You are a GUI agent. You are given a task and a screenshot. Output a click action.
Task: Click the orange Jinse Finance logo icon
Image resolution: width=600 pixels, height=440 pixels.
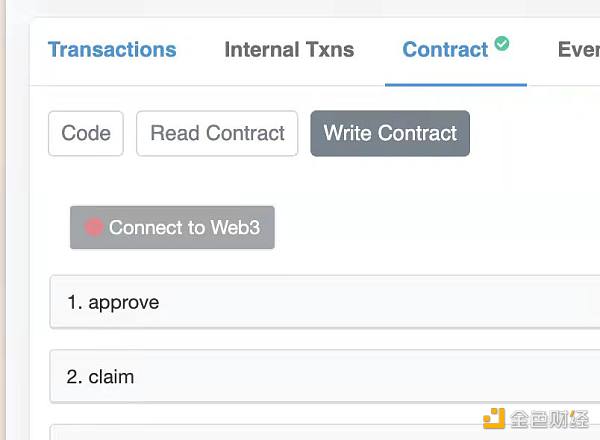(x=494, y=419)
